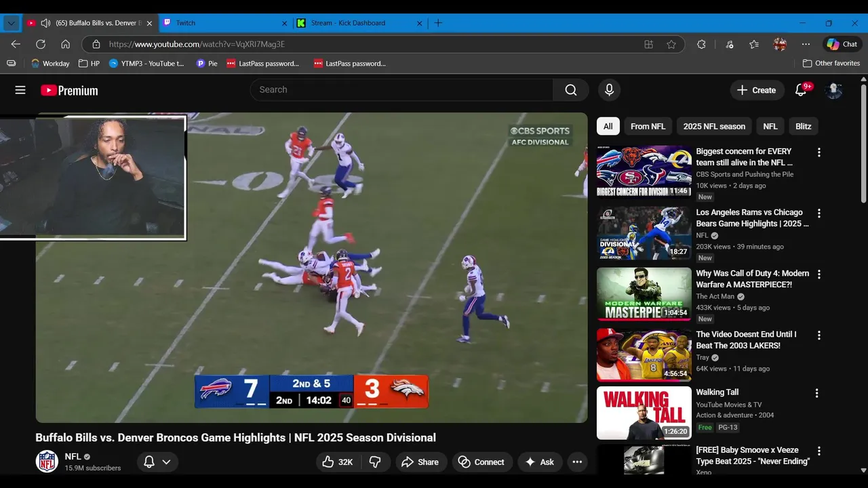Open options for Baby Smoove beat video
The image size is (868, 488).
pos(818,451)
